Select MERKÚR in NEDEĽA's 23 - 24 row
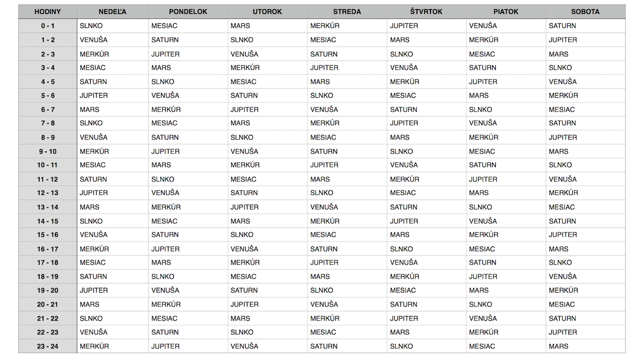Image resolution: width=644 pixels, height=358 pixels. pyautogui.click(x=94, y=346)
